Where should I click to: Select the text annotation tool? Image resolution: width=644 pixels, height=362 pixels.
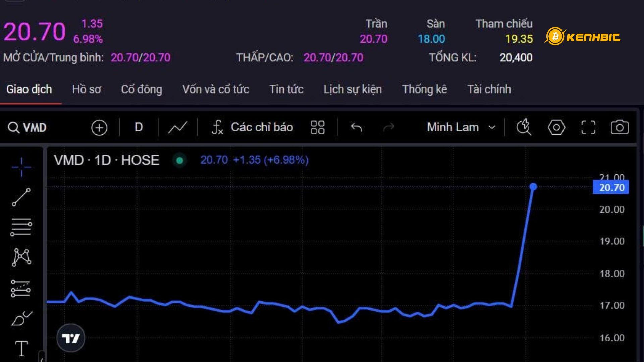tap(21, 349)
